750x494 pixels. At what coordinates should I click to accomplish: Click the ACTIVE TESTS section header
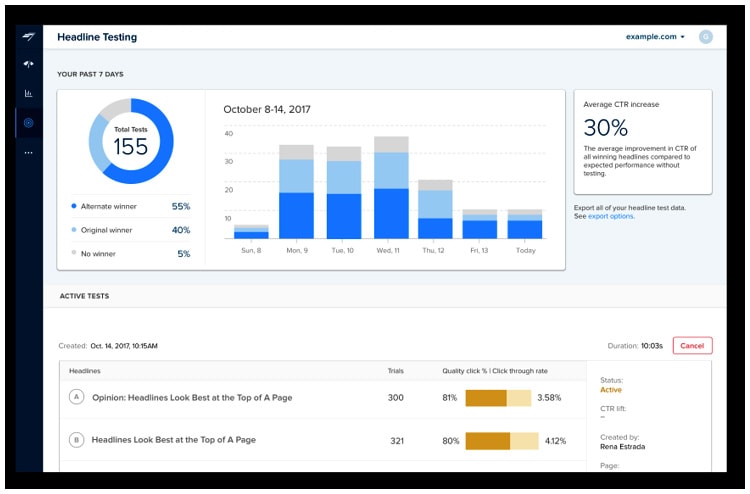(84, 296)
